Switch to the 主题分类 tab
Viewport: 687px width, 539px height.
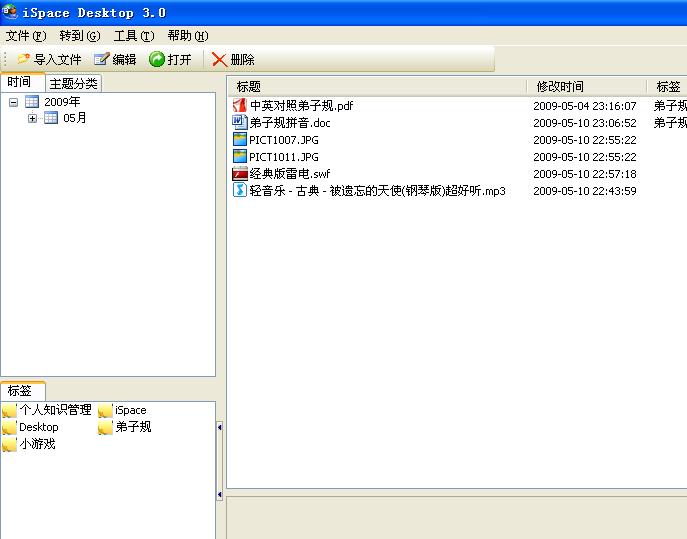tap(74, 83)
